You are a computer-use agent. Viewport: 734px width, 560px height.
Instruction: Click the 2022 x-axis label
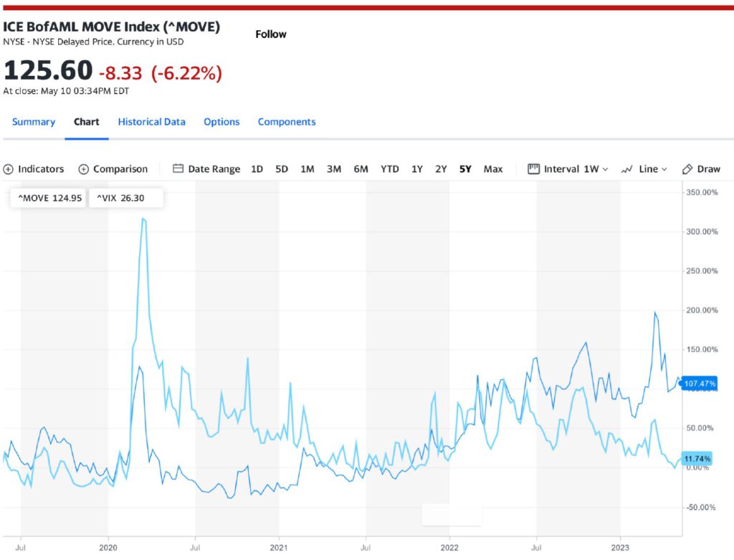click(x=449, y=548)
